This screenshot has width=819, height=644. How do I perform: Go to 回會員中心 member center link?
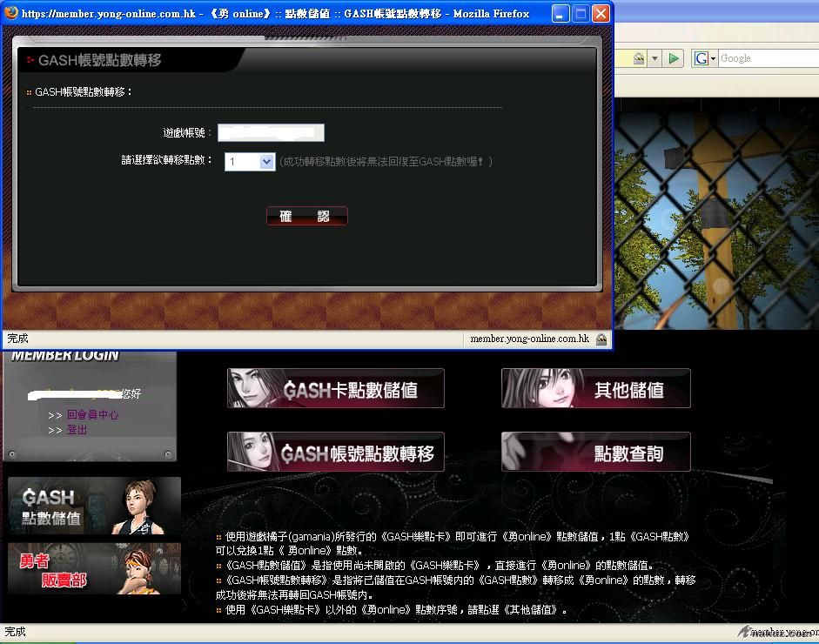pyautogui.click(x=92, y=415)
